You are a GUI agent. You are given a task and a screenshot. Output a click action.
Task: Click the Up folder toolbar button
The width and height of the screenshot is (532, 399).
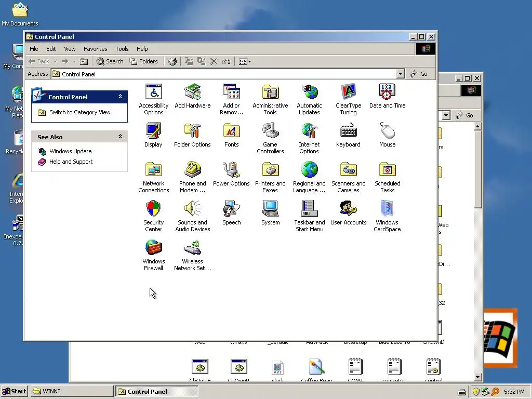[x=84, y=61]
